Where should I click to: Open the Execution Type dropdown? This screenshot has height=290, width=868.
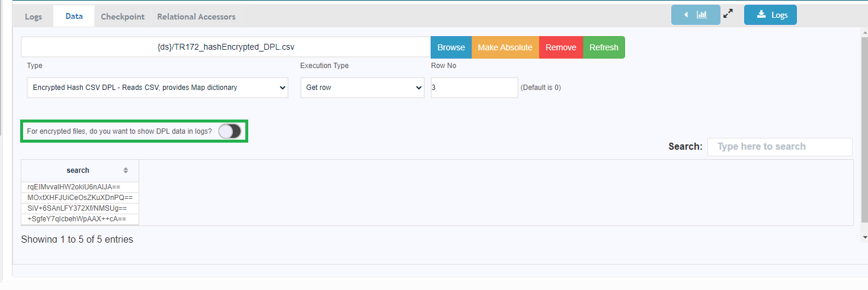[x=363, y=88]
